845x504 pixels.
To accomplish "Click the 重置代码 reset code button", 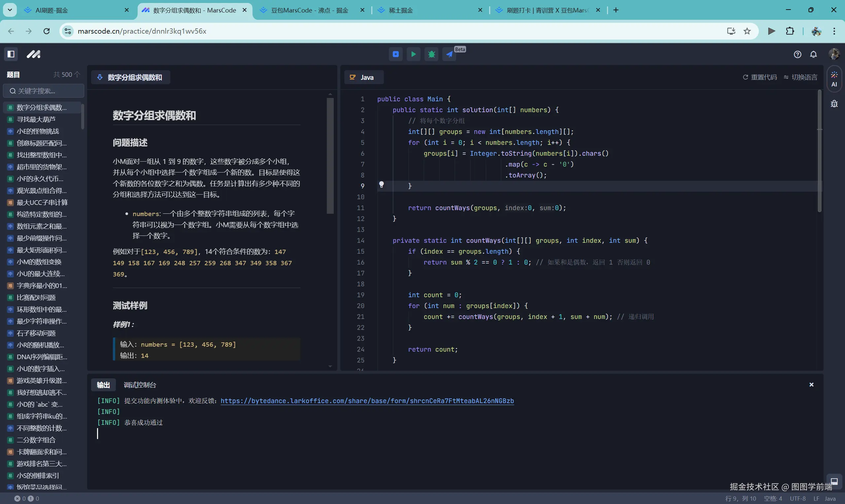I will (760, 78).
